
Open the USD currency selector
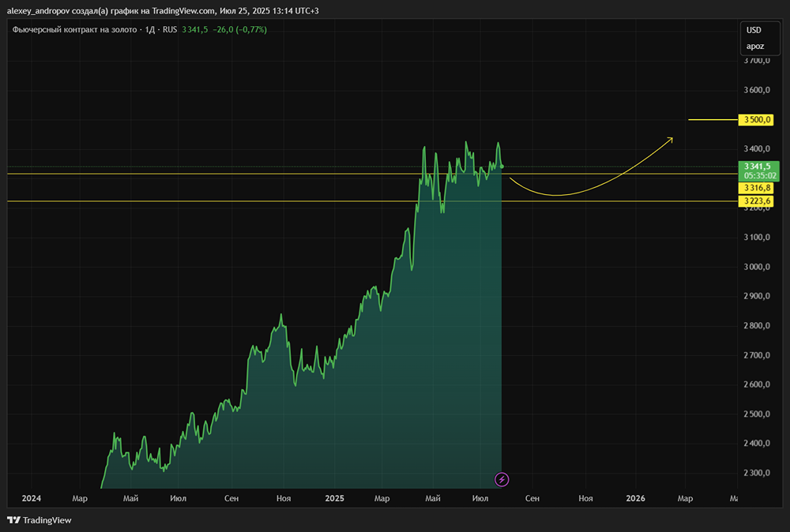pyautogui.click(x=754, y=30)
